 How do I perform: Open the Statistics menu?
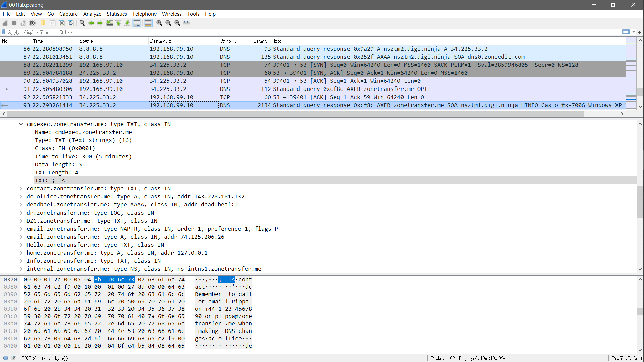[116, 14]
